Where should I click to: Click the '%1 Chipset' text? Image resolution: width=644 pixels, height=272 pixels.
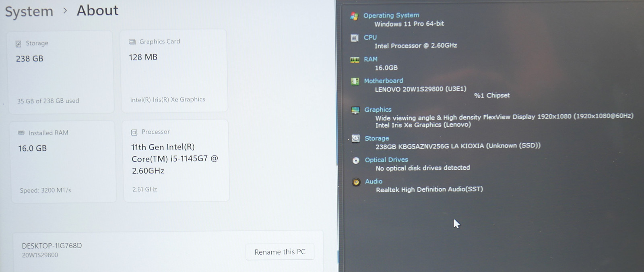(492, 96)
